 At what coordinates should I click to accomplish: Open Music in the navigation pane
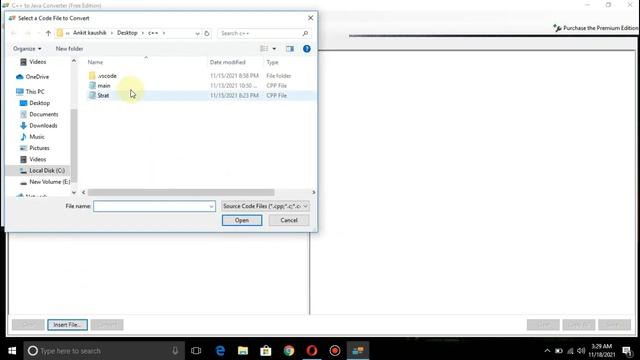tap(37, 137)
